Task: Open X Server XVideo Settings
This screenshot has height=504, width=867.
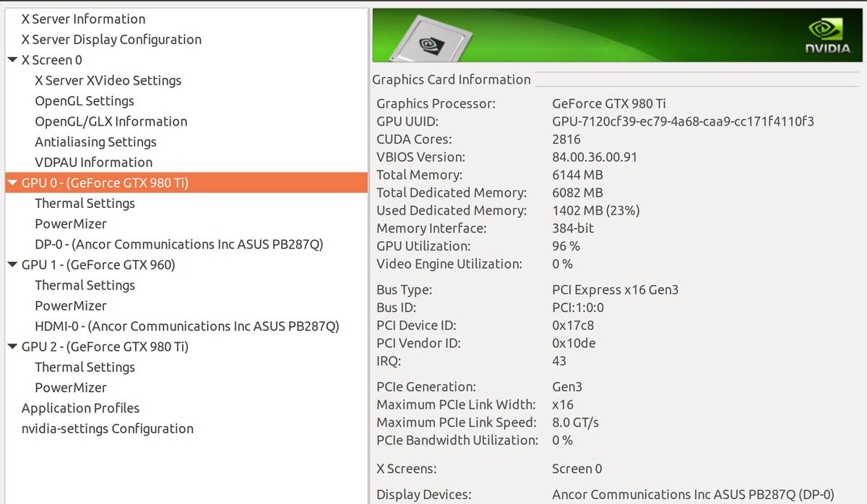Action: pyautogui.click(x=108, y=81)
